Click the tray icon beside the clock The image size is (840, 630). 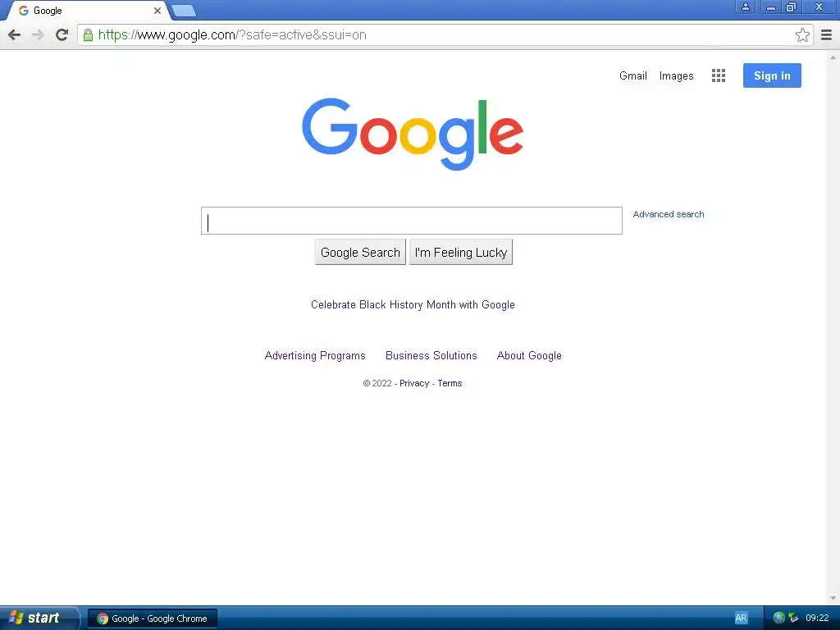point(793,618)
